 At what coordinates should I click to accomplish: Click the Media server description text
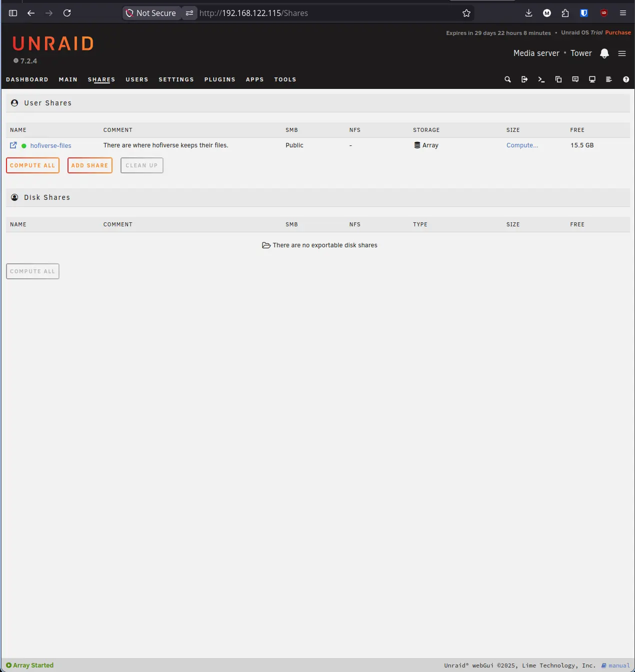(536, 53)
